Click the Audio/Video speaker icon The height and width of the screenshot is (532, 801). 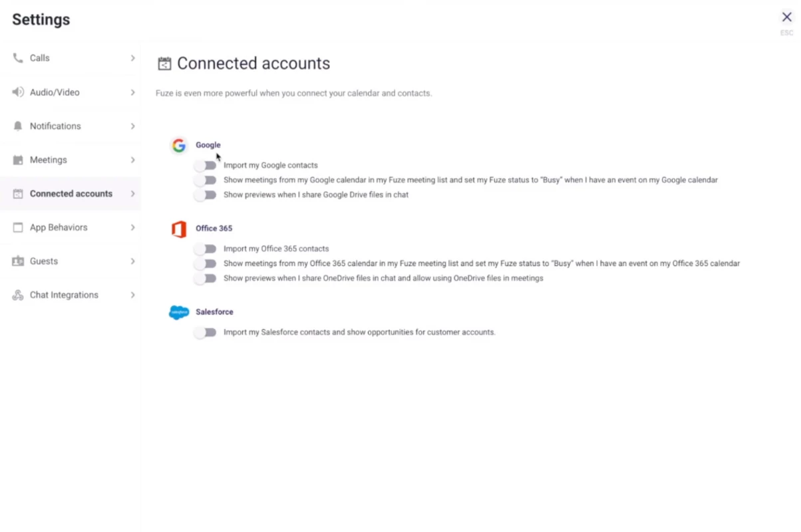(x=18, y=92)
